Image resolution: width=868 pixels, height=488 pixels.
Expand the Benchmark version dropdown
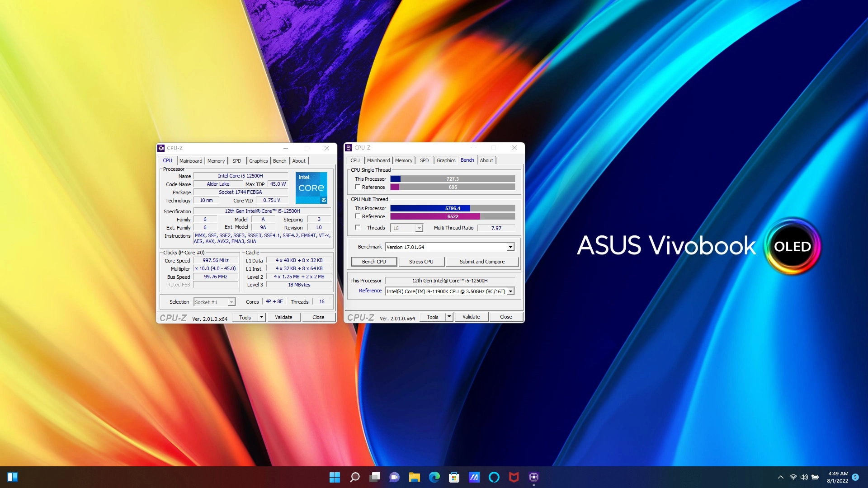tap(510, 247)
